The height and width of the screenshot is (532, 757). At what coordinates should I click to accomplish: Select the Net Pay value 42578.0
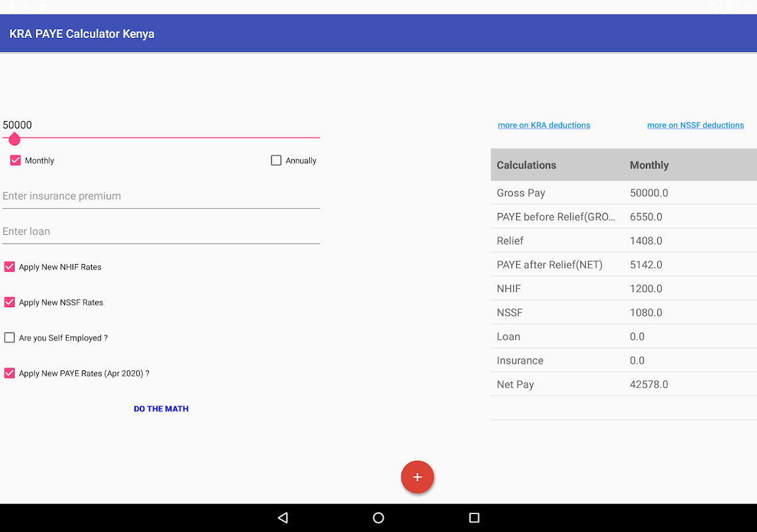point(649,385)
